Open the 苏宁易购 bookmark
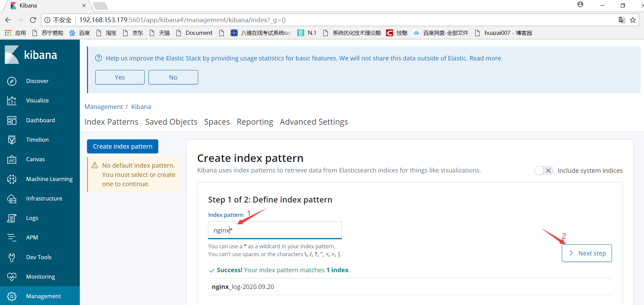The image size is (644, 305). [x=48, y=33]
